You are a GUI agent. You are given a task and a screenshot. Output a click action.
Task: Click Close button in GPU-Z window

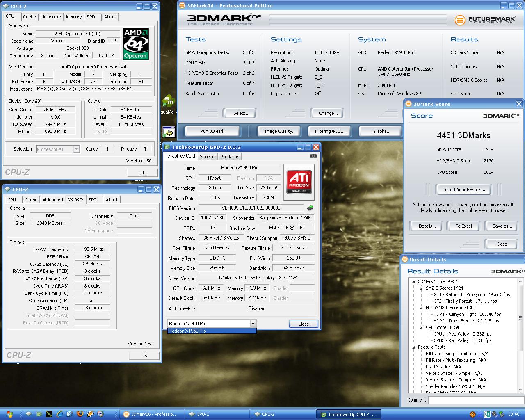304,324
